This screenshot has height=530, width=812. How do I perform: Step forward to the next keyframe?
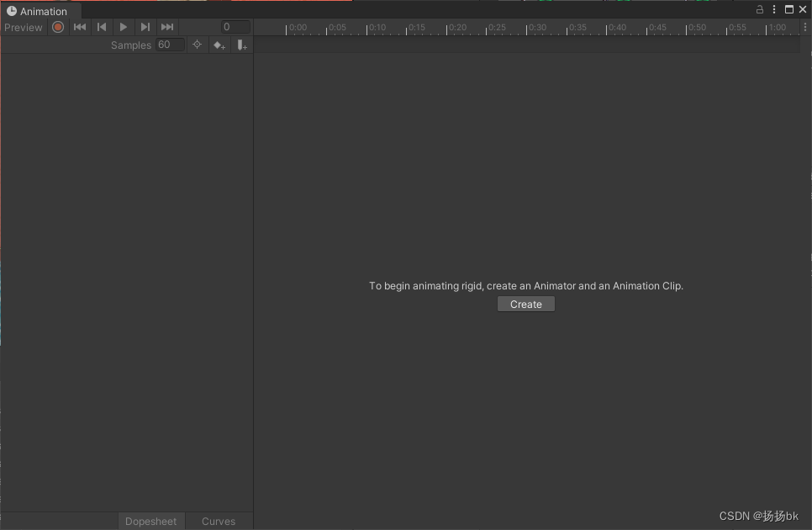pyautogui.click(x=145, y=26)
